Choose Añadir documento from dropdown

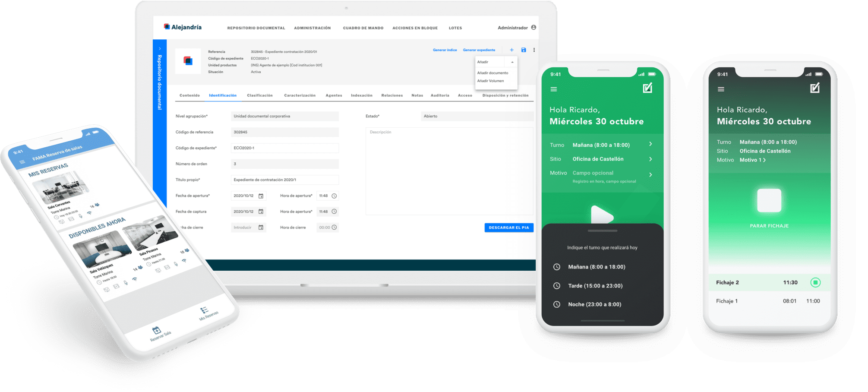tap(492, 73)
